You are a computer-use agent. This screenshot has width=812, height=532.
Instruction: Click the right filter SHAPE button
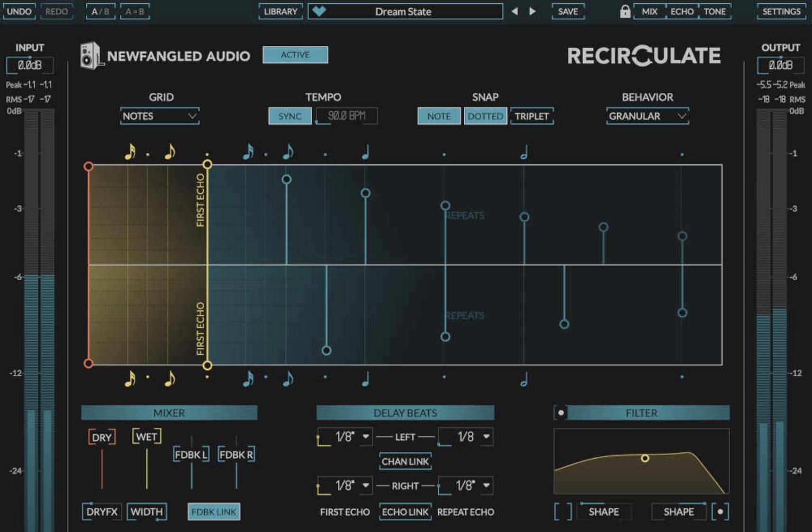coord(678,512)
